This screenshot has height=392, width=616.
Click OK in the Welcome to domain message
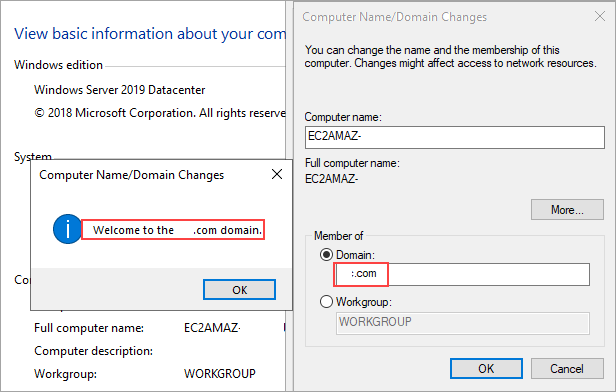[x=239, y=290]
